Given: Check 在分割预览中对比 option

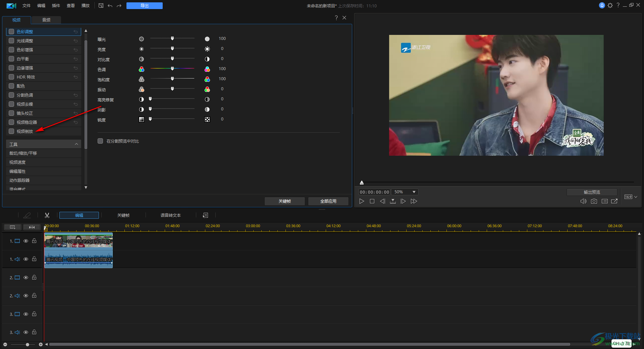Looking at the screenshot, I should tap(100, 141).
